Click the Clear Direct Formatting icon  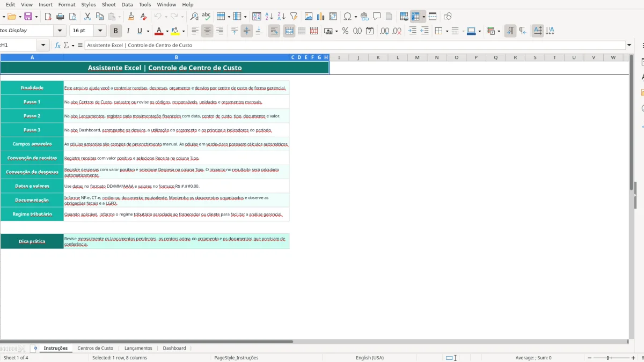(143, 17)
